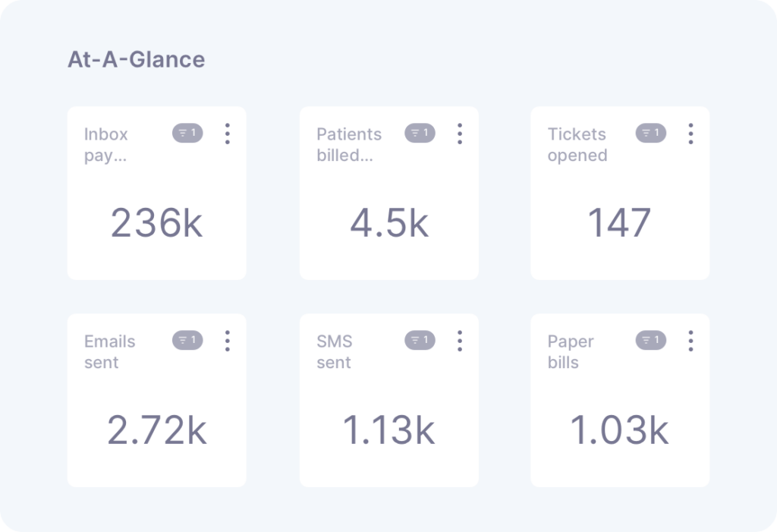Click the At-A-Glance heading
This screenshot has width=777, height=532.
tap(137, 59)
